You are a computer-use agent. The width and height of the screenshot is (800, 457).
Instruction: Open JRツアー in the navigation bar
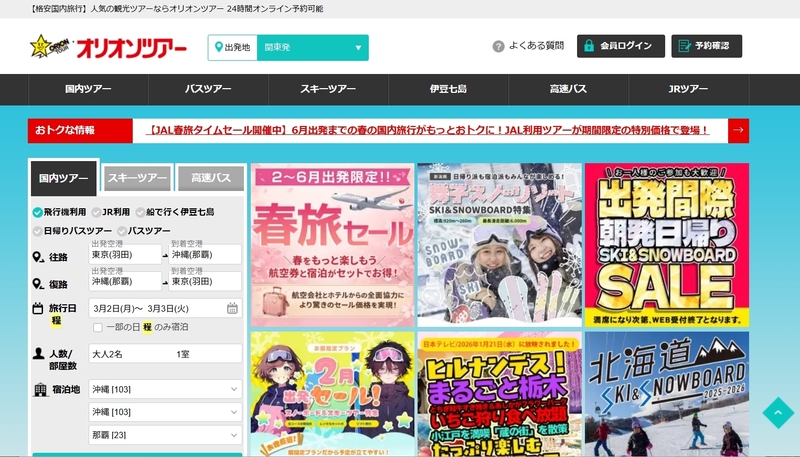point(688,89)
